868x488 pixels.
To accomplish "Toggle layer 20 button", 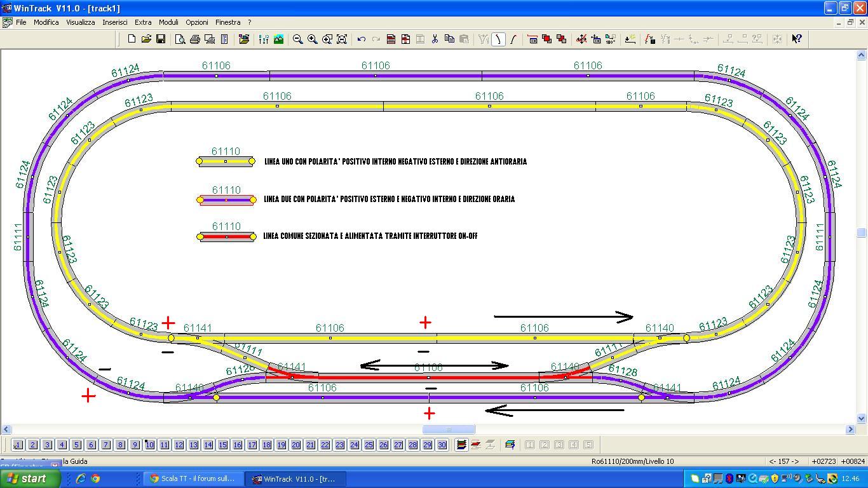I will click(x=295, y=445).
